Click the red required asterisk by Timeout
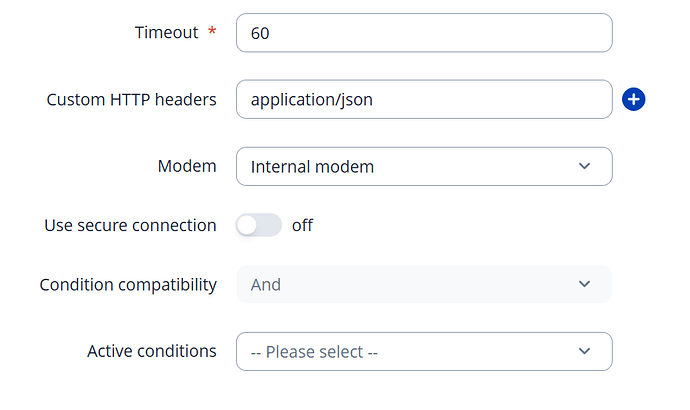690x410 pixels. (211, 32)
